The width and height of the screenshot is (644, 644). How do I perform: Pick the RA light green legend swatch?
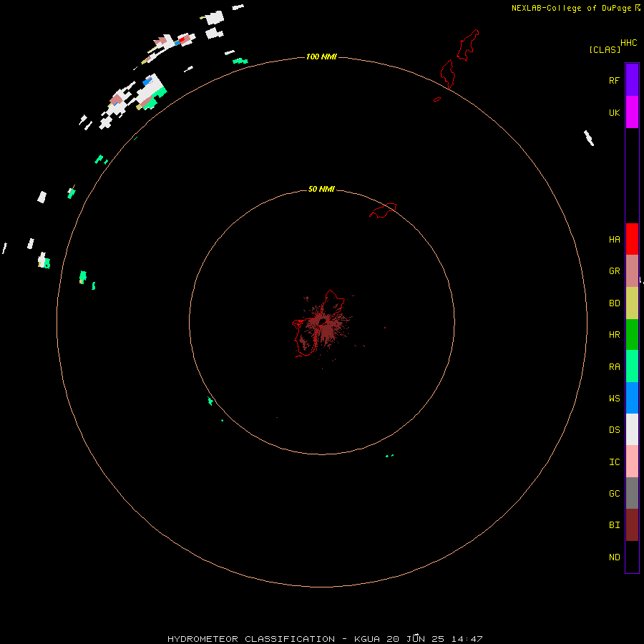(x=632, y=366)
